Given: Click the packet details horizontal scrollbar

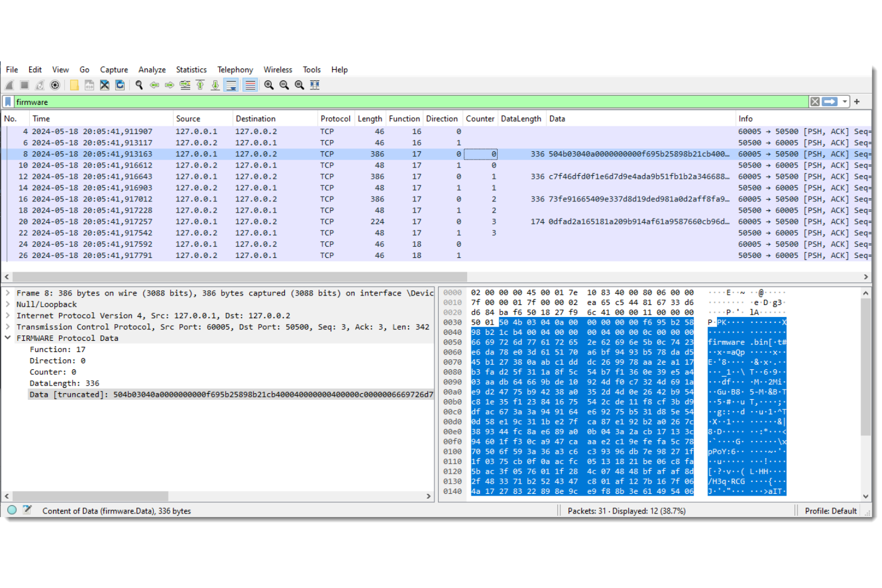Looking at the screenshot, I should (91, 496).
